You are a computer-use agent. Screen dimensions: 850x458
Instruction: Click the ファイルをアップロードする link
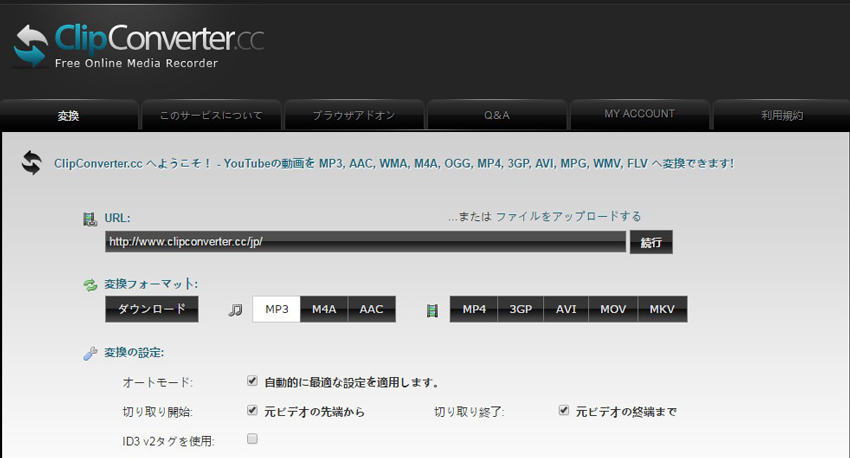tap(568, 216)
